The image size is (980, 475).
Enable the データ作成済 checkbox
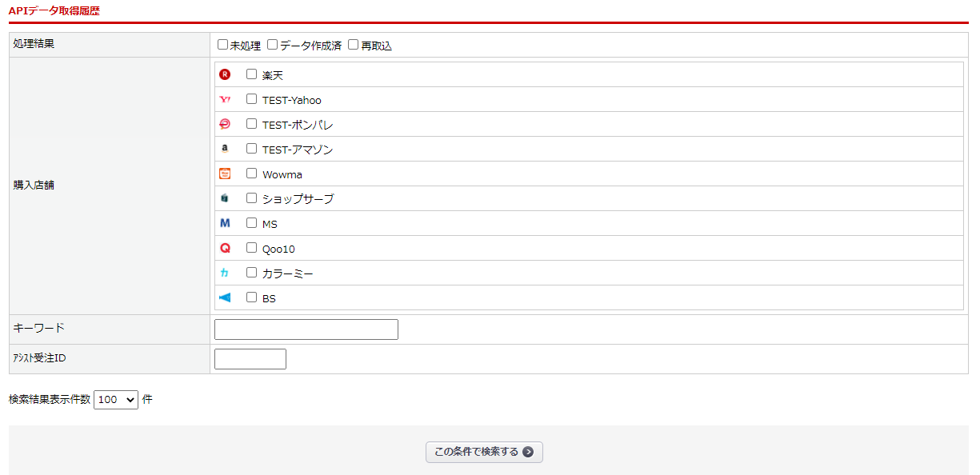click(x=273, y=45)
